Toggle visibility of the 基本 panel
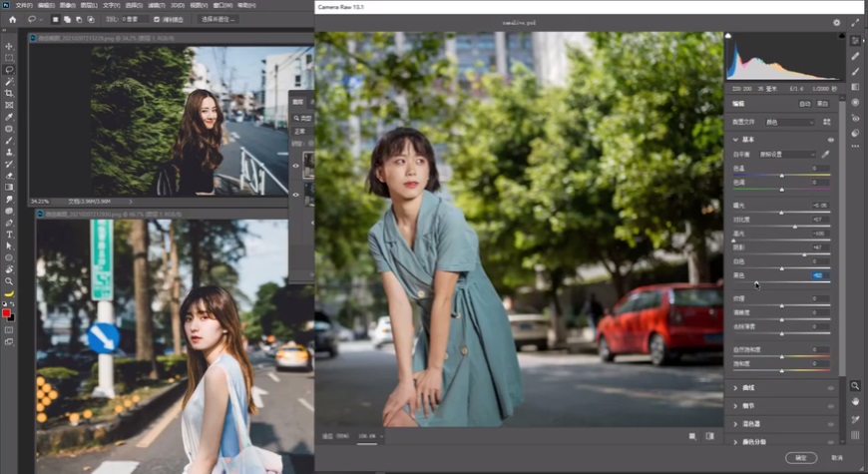The width and height of the screenshot is (868, 474). click(831, 140)
